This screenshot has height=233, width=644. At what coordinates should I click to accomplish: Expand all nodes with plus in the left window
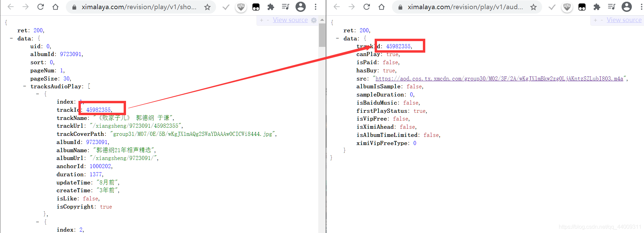pos(262,20)
